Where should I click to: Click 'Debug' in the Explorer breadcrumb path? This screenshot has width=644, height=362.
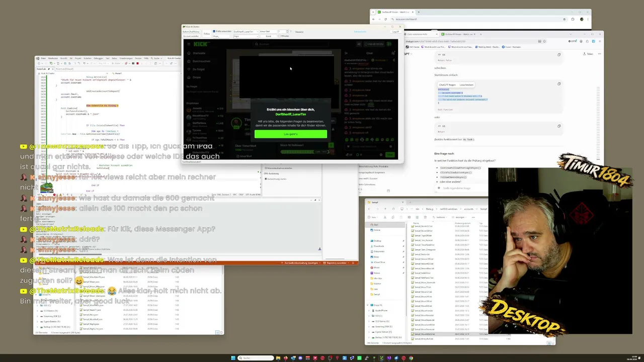(429, 209)
